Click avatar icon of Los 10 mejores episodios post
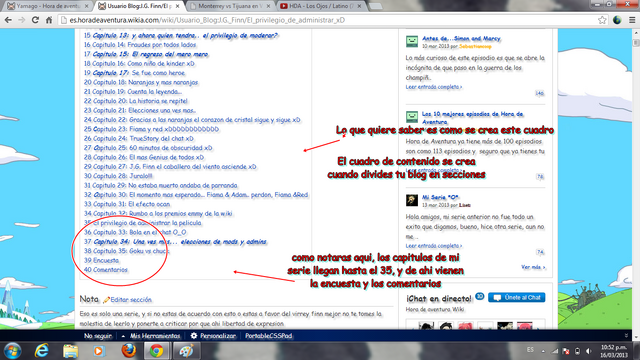The image size is (640, 360). (412, 117)
